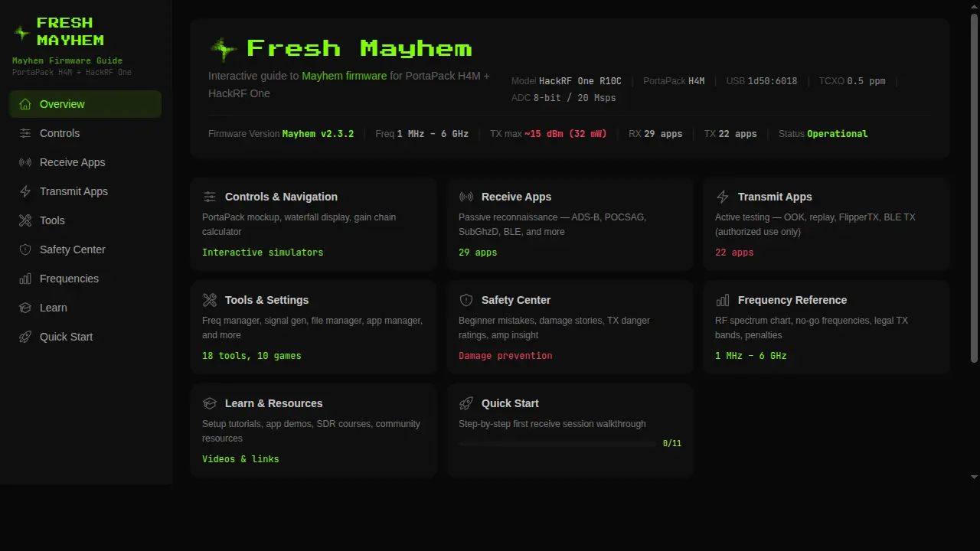Click the Tools wrench icon in sidebar
This screenshot has width=980, height=551.
[24, 220]
